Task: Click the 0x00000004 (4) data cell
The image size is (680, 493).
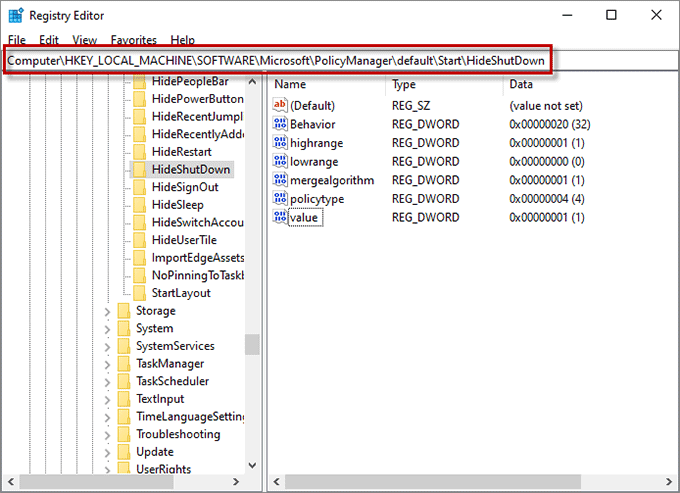Action: 546,199
